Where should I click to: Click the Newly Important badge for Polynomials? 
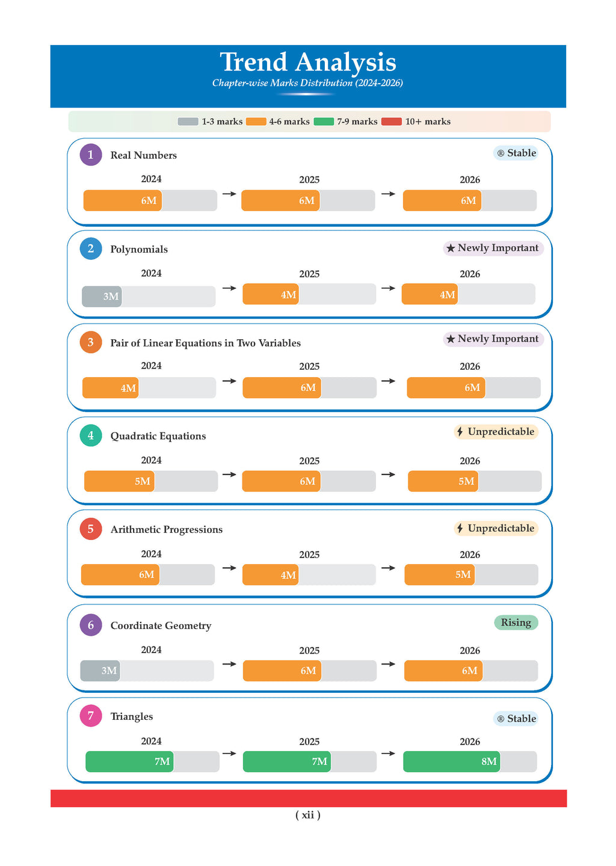click(x=493, y=248)
